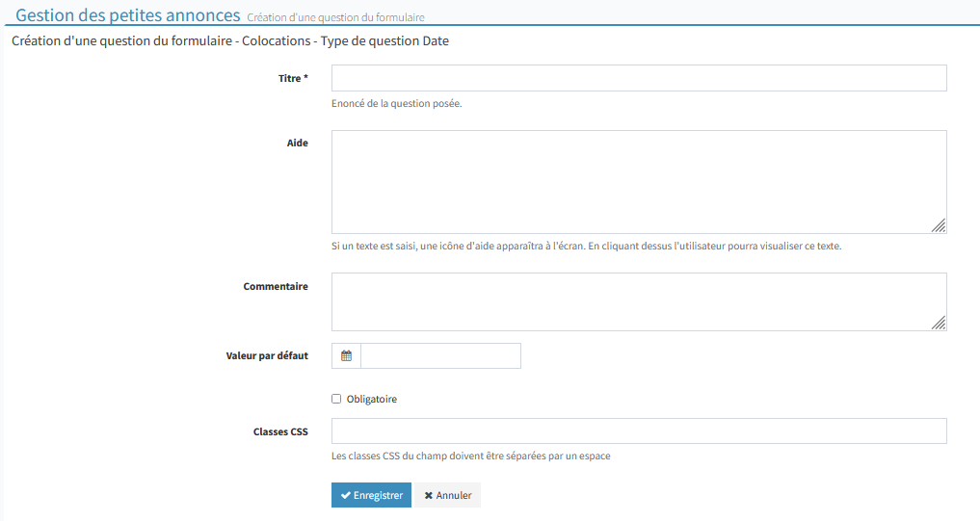Click the 'Commentaire' field label
Image resolution: width=980 pixels, height=521 pixels.
tap(276, 286)
